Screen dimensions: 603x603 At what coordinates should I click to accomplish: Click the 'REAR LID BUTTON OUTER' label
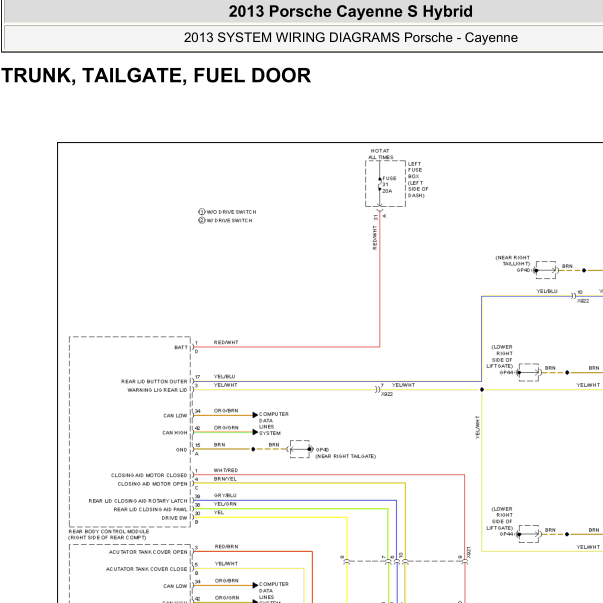[x=154, y=381]
